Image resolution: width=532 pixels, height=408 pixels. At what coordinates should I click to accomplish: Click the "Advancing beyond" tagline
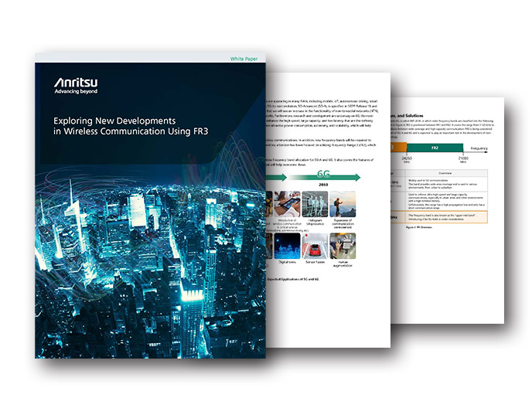[x=76, y=91]
